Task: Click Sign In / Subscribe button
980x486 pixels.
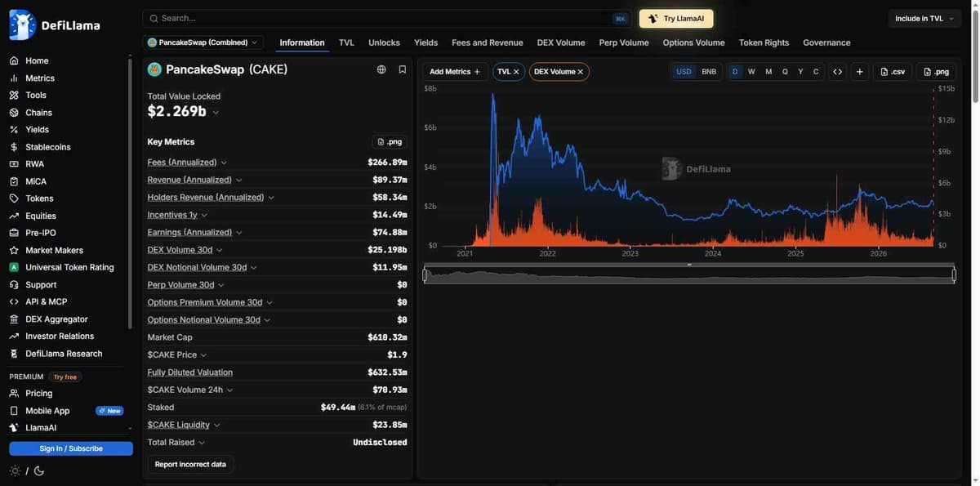Action: [71, 448]
